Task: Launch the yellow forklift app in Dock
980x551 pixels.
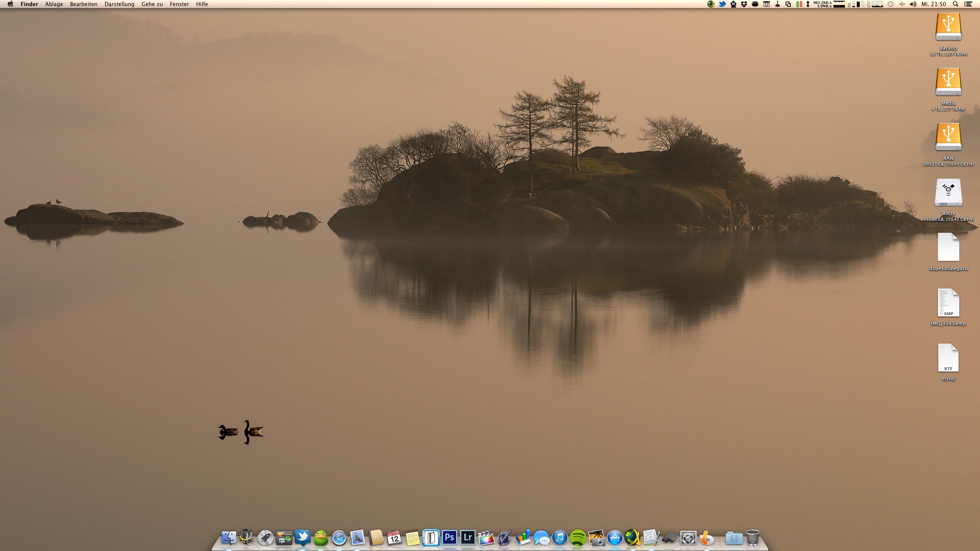Action: 247,538
